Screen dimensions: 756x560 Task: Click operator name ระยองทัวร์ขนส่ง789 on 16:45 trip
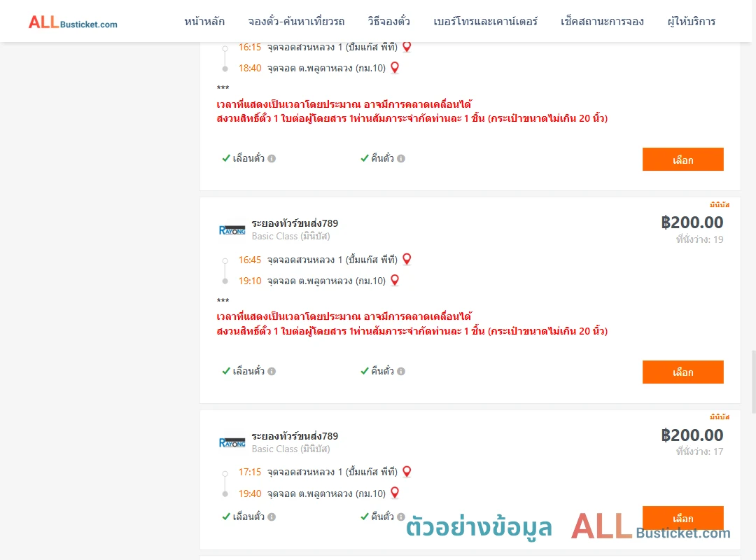(295, 223)
